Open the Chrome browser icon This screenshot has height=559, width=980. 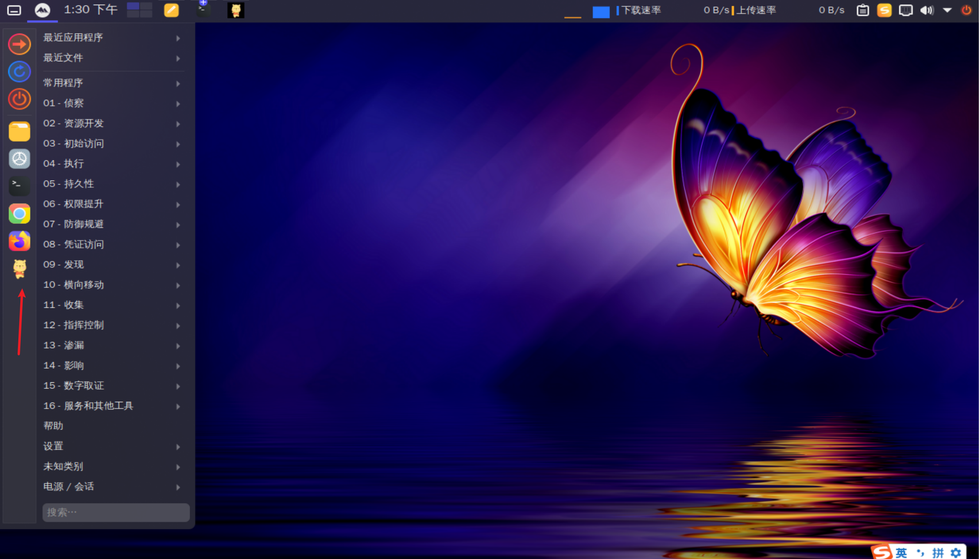[x=19, y=213]
